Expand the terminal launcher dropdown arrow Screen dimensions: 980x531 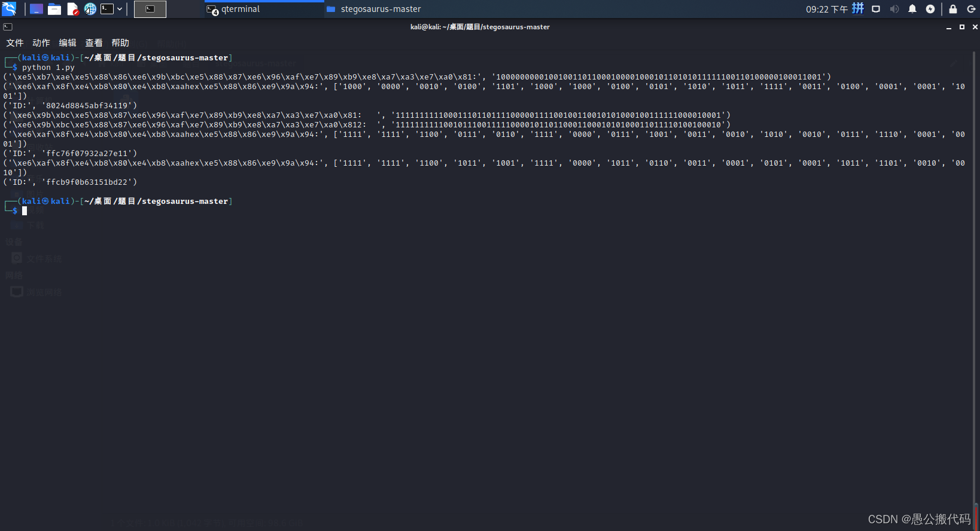120,9
